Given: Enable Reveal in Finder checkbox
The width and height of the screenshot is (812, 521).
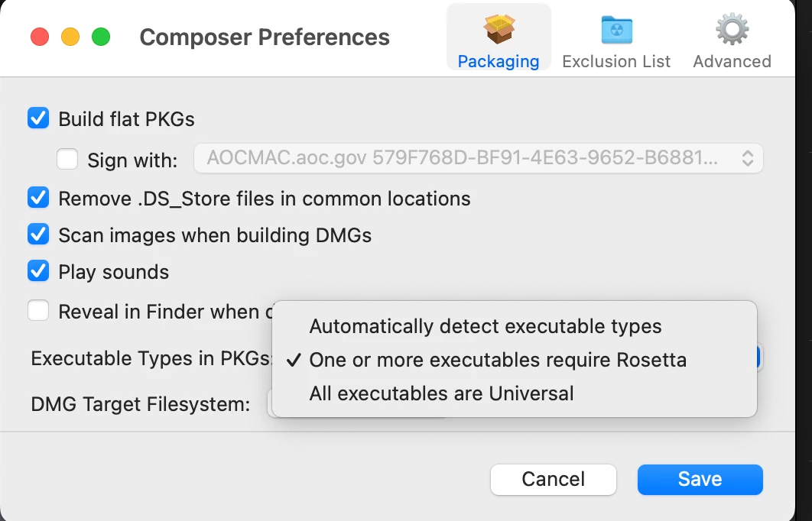Looking at the screenshot, I should click(x=38, y=311).
